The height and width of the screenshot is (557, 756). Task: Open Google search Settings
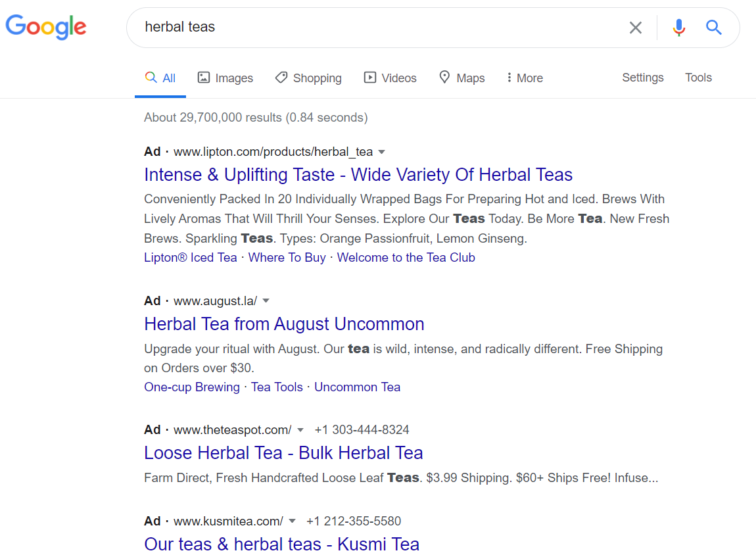tap(642, 77)
